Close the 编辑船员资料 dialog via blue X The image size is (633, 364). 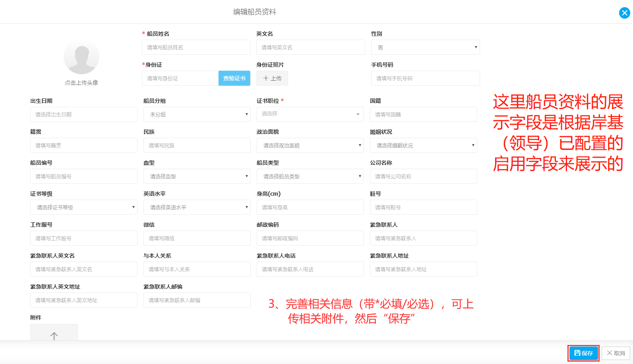tap(624, 13)
